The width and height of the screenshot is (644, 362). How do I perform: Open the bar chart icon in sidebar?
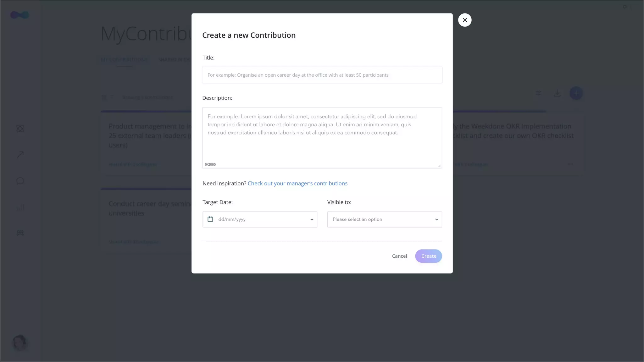pos(20,207)
